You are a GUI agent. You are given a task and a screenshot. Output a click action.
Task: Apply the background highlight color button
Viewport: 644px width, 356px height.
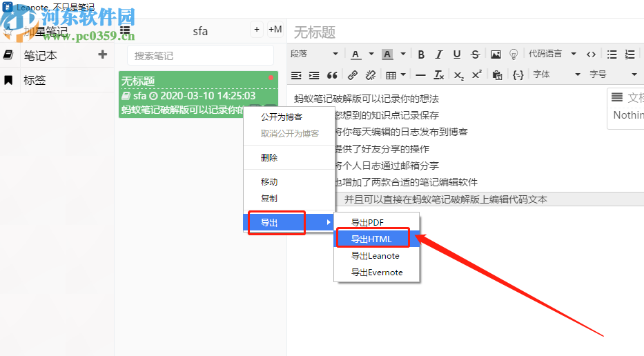pos(387,55)
